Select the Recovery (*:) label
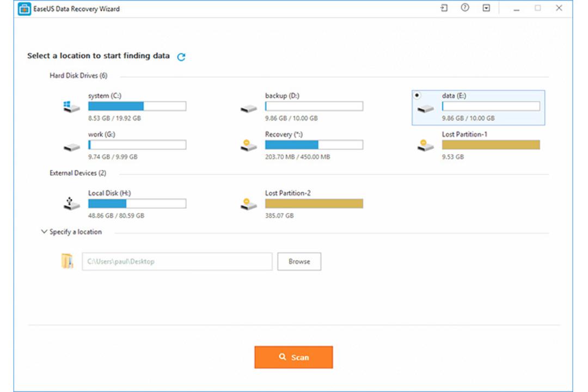Screen dimensions: 588x392 [284, 134]
